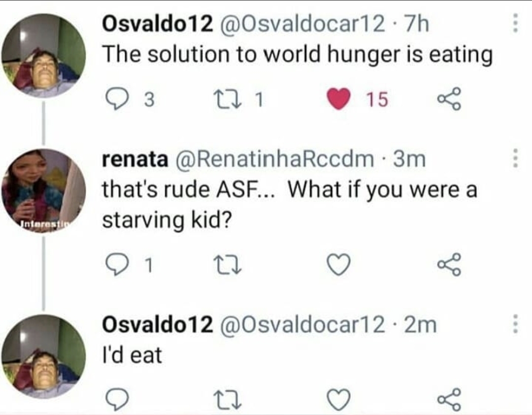
Task: Open more options on the "I'd eat" tweet
Action: (x=515, y=324)
